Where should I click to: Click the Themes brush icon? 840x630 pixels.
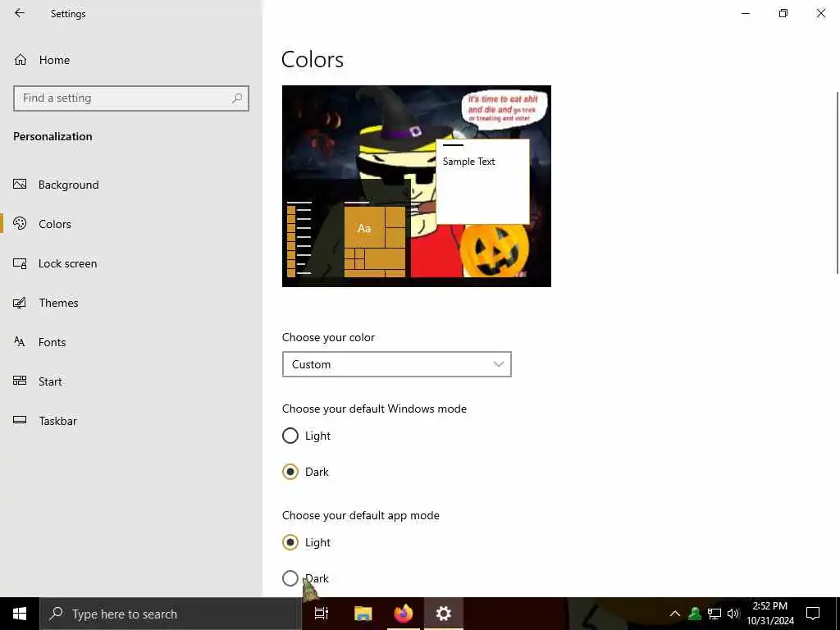(x=20, y=303)
